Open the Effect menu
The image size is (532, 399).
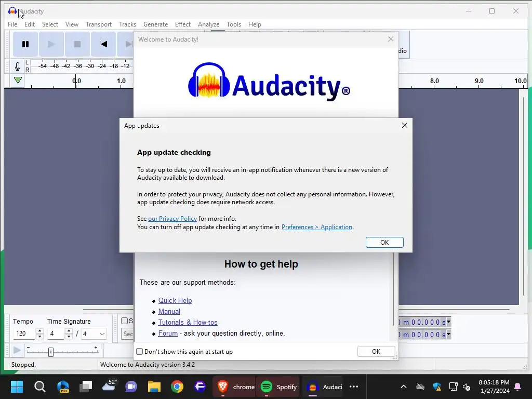(x=183, y=24)
